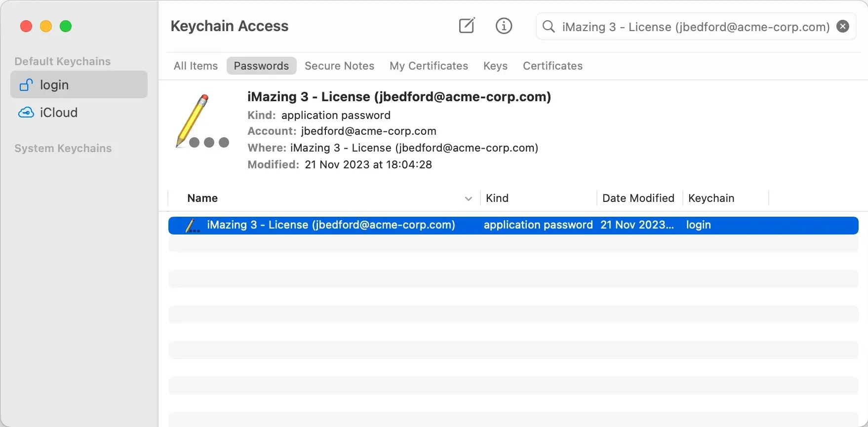Open the Secure Notes tab
The height and width of the screenshot is (427, 868).
click(x=339, y=66)
